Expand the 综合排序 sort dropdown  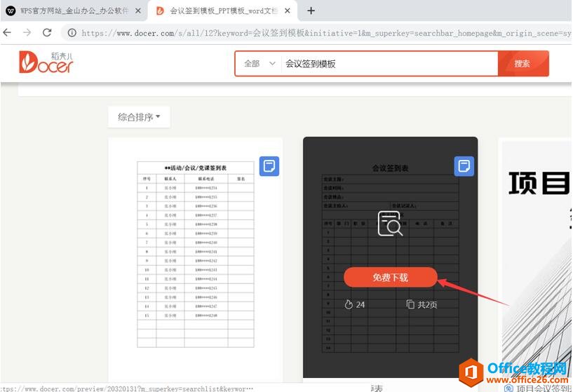(139, 117)
